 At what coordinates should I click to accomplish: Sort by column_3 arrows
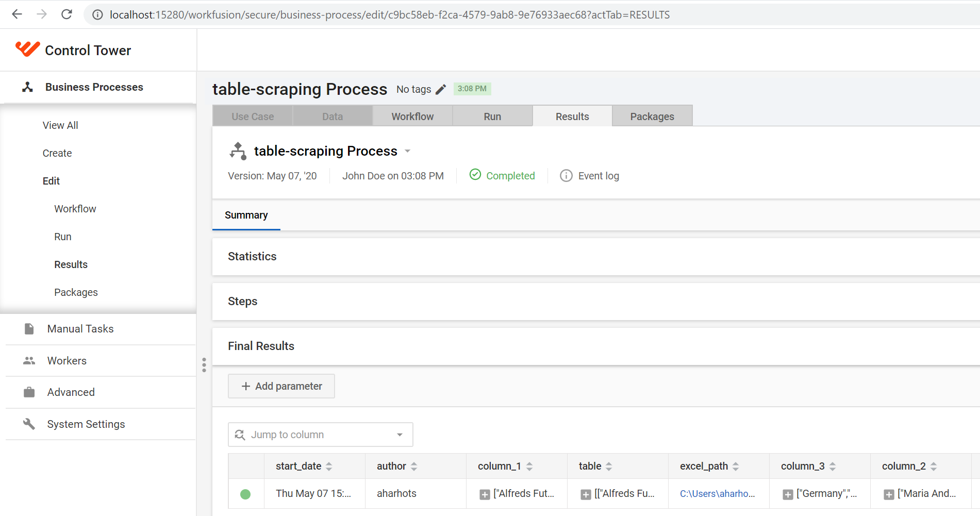click(833, 467)
